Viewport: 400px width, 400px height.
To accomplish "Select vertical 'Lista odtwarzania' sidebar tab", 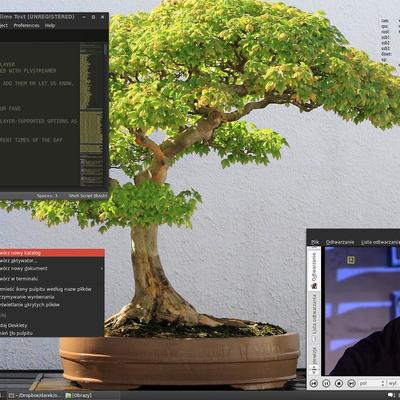I will point(314,318).
